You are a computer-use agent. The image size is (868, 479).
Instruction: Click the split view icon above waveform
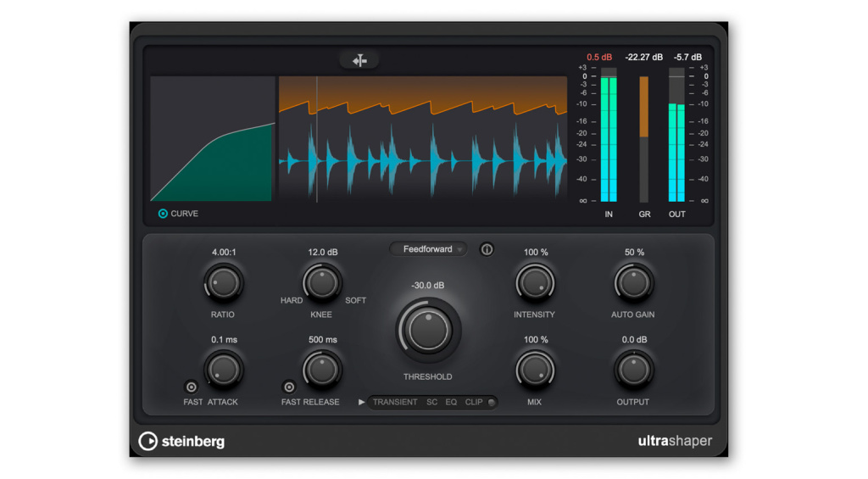point(359,61)
